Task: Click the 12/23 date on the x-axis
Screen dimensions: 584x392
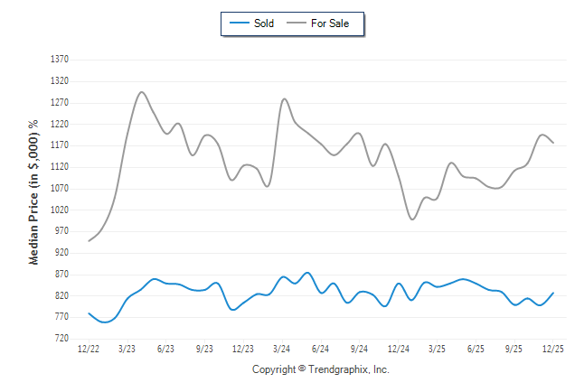Action: 243,349
